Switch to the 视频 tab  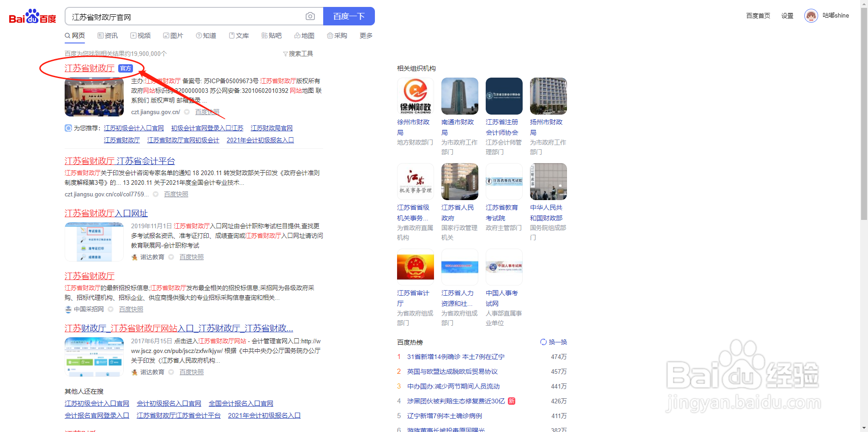pos(140,36)
